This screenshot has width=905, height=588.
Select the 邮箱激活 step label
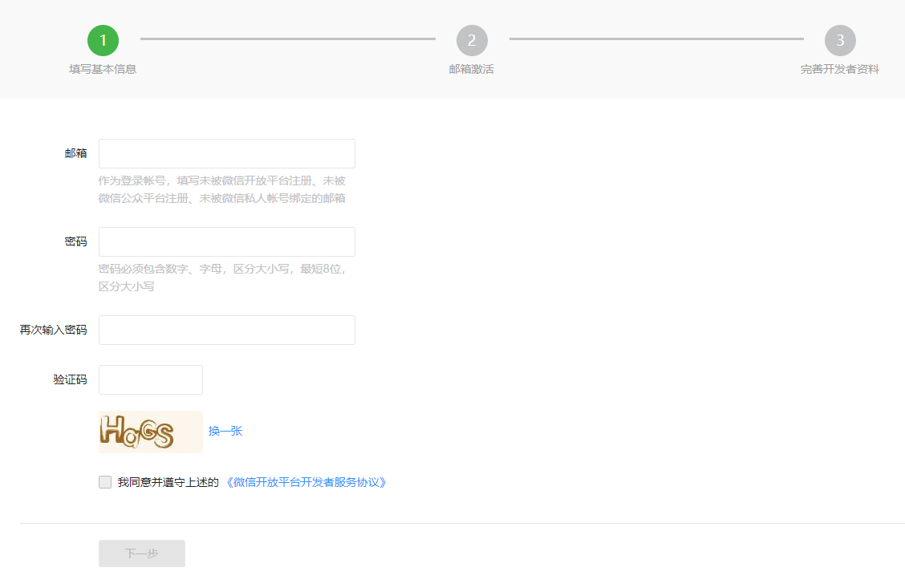tap(472, 69)
